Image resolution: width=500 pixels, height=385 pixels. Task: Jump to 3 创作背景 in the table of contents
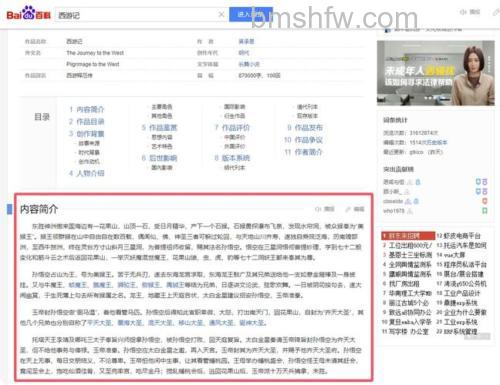pyautogui.click(x=87, y=134)
